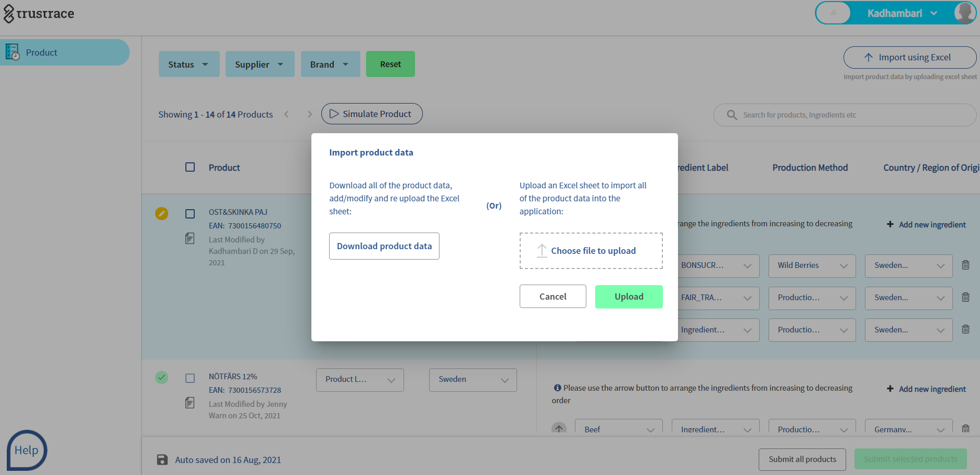Click the Download product data button
Screen dimensions: 980x475
pos(384,246)
